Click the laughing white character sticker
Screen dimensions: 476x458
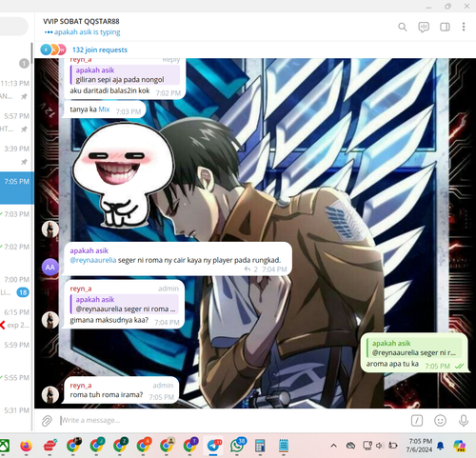tap(123, 175)
